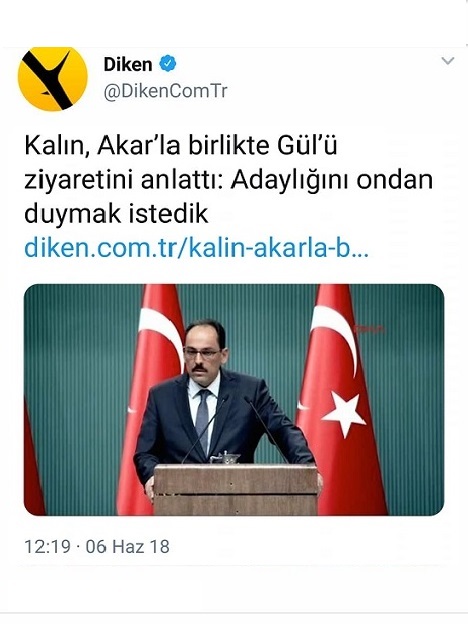Select the tweet line starting with Kalın, Akar'la
The height and width of the screenshot is (624, 468).
coord(180,146)
